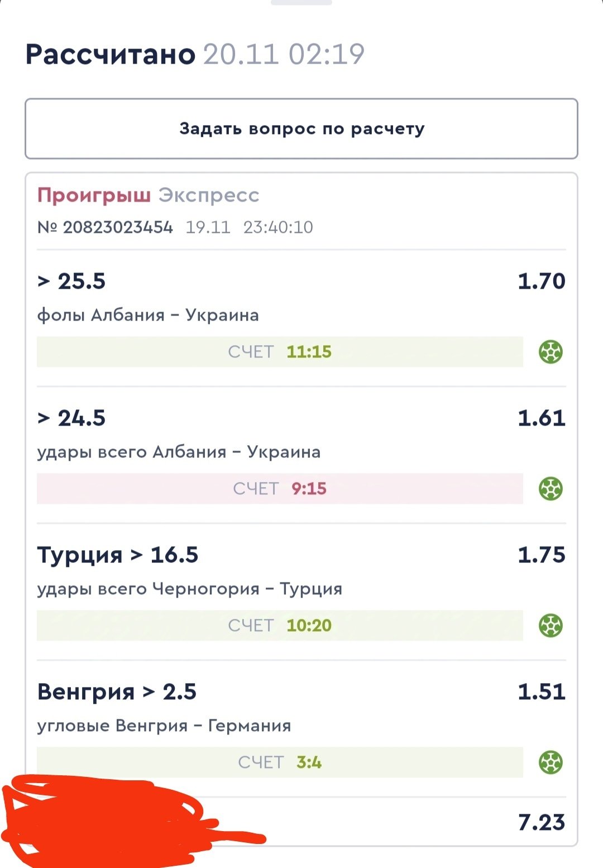Select bet number 20823023454
Image resolution: width=603 pixels, height=868 pixels.
tap(117, 227)
